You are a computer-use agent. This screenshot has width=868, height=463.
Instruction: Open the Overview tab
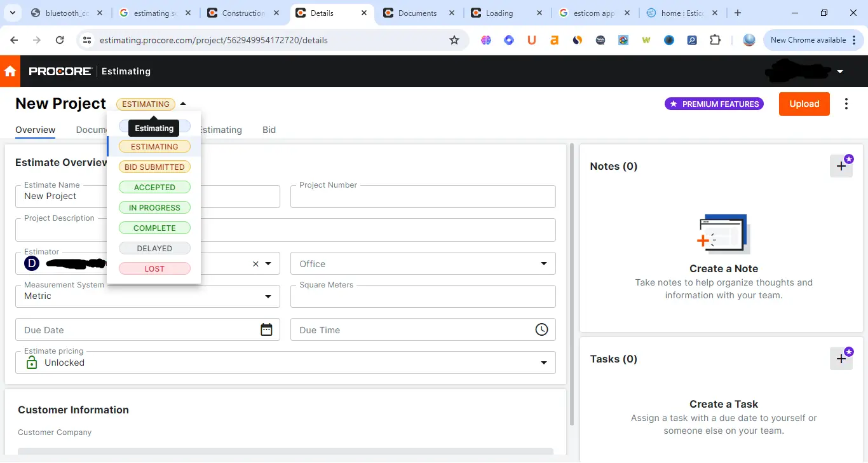click(35, 130)
